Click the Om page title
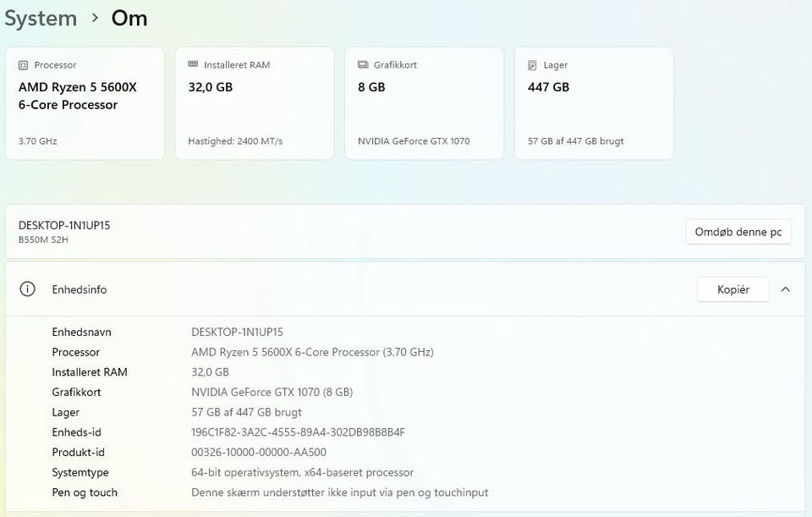 click(x=129, y=19)
